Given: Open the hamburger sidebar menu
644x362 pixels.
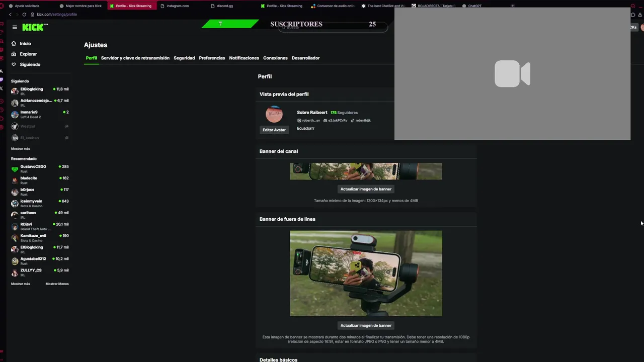Looking at the screenshot, I should [15, 27].
